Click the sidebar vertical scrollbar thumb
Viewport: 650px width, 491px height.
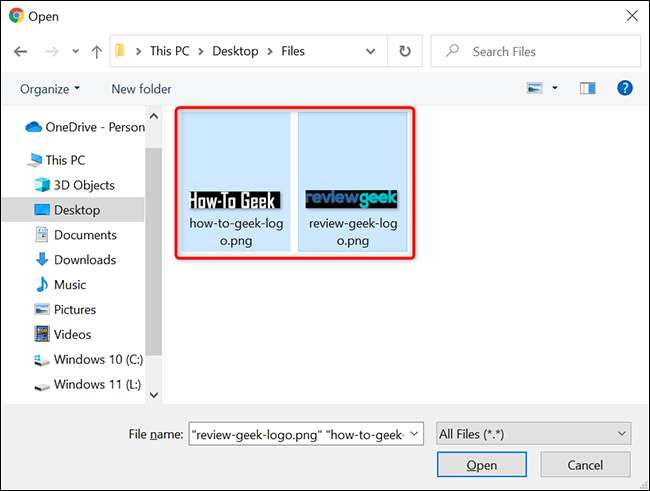tap(154, 251)
